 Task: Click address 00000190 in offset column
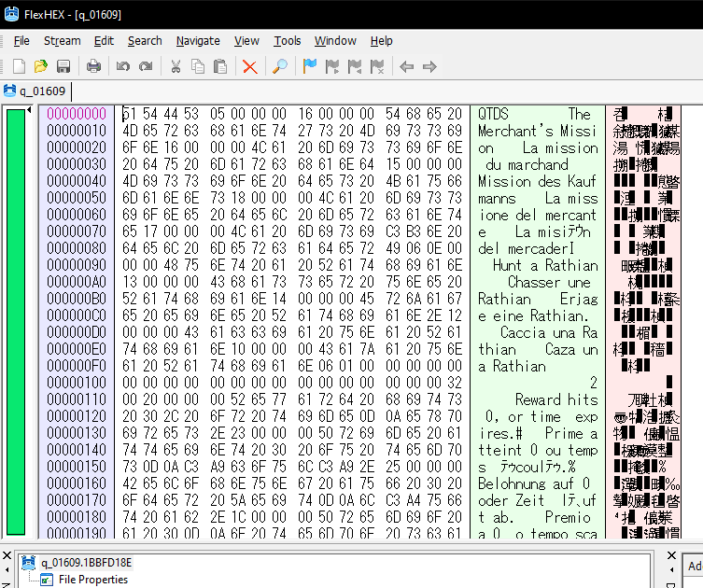pos(77,533)
